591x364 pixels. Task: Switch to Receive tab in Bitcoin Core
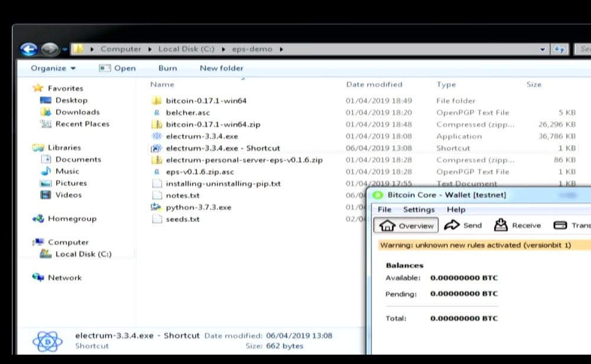tap(517, 225)
